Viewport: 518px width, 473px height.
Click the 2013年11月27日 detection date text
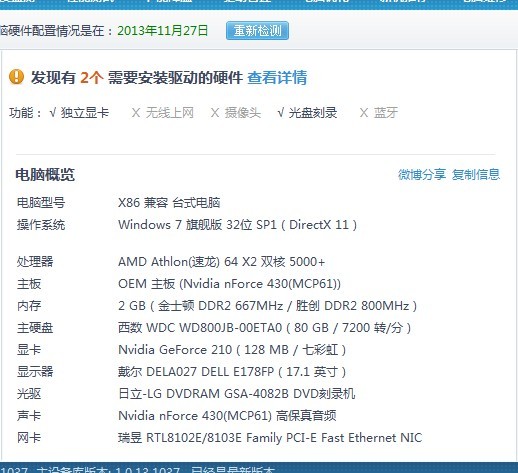click(x=163, y=31)
